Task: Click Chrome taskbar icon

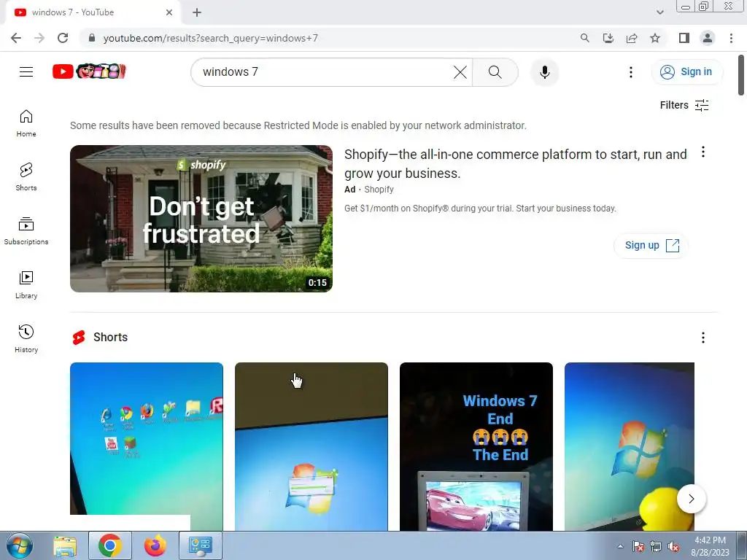Action: pyautogui.click(x=109, y=545)
